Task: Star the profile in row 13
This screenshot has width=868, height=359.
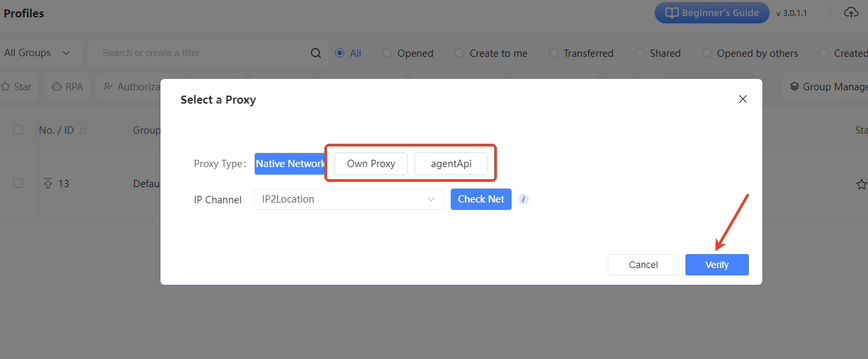Action: (861, 184)
